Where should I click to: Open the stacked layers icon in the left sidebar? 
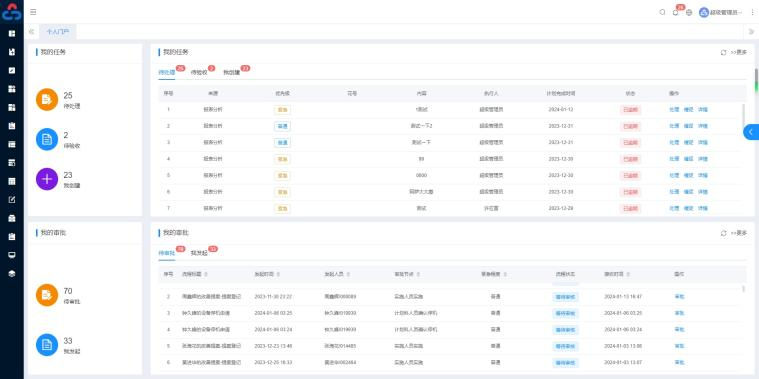pyautogui.click(x=12, y=273)
